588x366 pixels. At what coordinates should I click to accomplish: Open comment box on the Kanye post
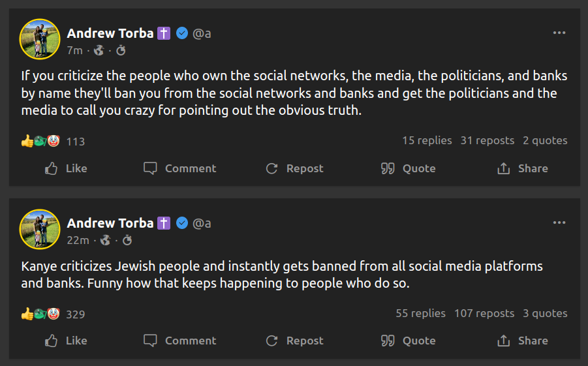click(179, 341)
